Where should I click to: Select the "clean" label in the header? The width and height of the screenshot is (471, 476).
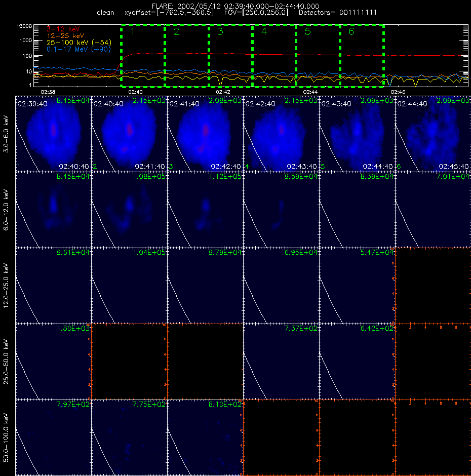(x=105, y=13)
